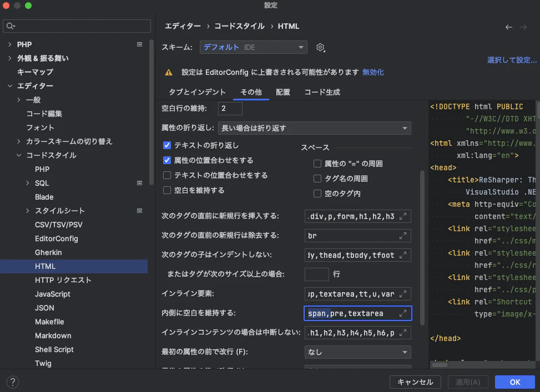Select キーマップ in the settings tree
Viewport: 540px width, 392px height.
pos(35,72)
